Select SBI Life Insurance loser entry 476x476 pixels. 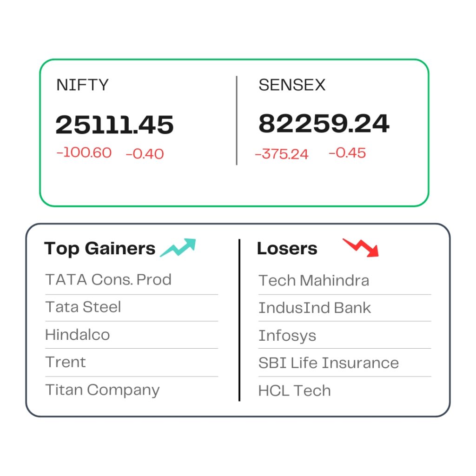click(329, 363)
